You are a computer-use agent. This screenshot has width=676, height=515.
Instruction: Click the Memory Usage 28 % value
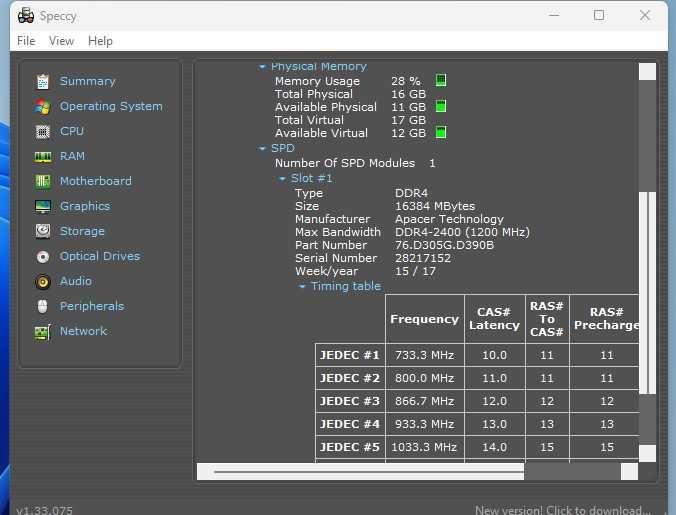[x=406, y=81]
